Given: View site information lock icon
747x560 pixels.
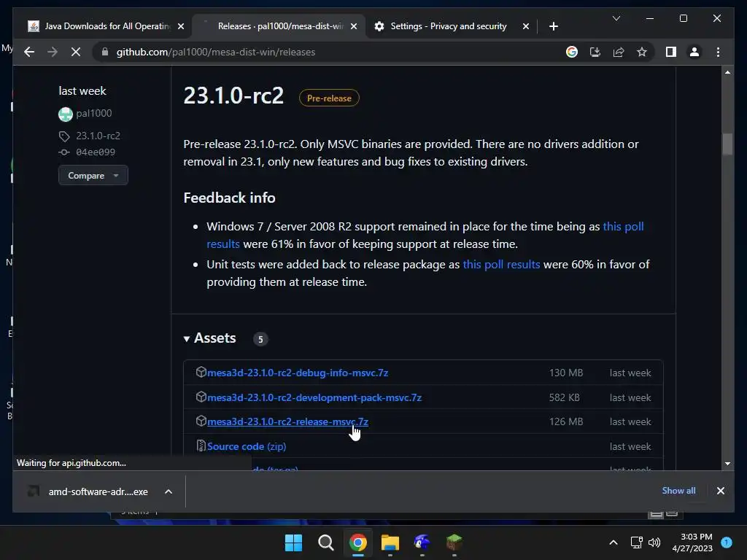Looking at the screenshot, I should coord(105,52).
